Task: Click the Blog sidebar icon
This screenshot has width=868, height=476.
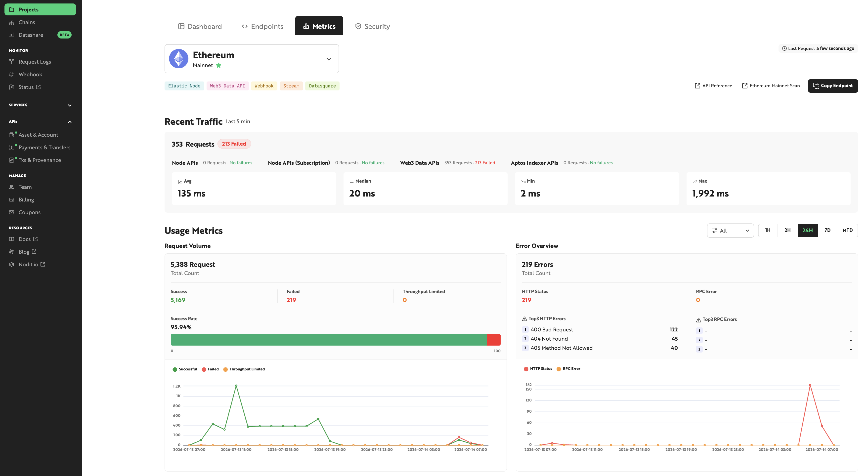Action: pyautogui.click(x=11, y=252)
